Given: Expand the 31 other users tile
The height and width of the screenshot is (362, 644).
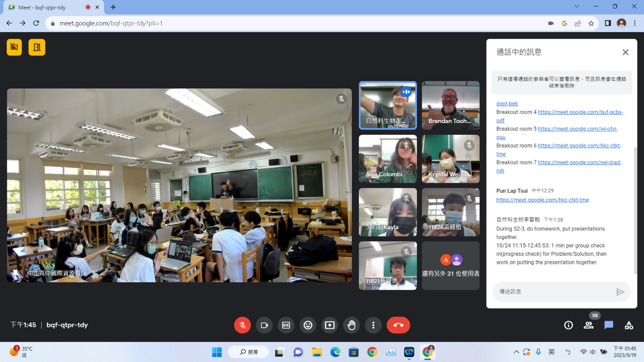Looking at the screenshot, I should click(450, 265).
